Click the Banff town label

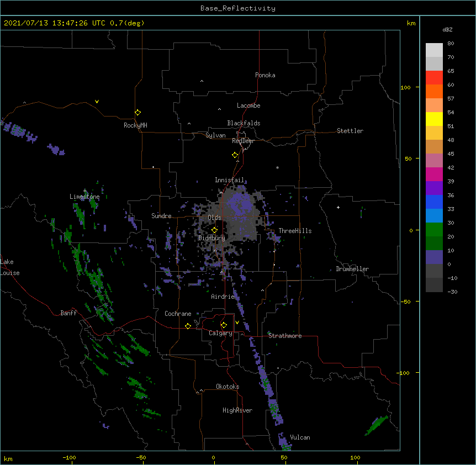(68, 313)
